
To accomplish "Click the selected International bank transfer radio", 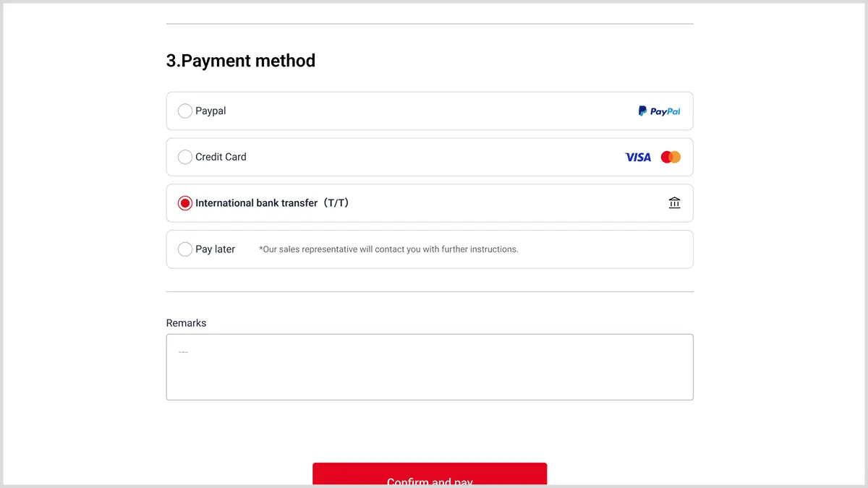I will (185, 203).
